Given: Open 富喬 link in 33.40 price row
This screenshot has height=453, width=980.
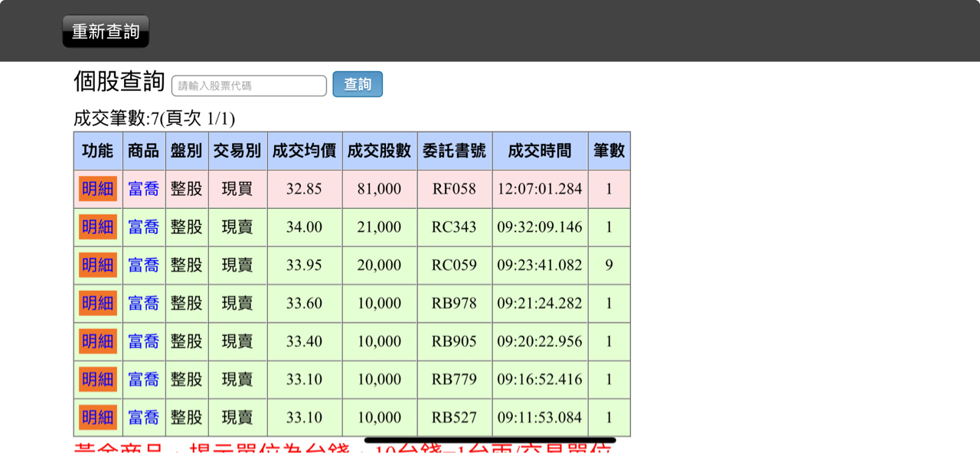Looking at the screenshot, I should 144,341.
